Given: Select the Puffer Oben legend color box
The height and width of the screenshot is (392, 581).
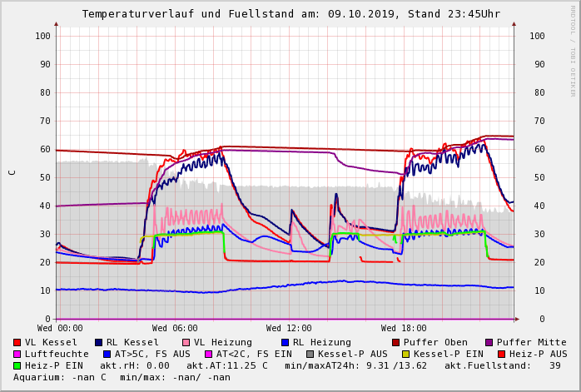Looking at the screenshot, I should coord(396,342).
